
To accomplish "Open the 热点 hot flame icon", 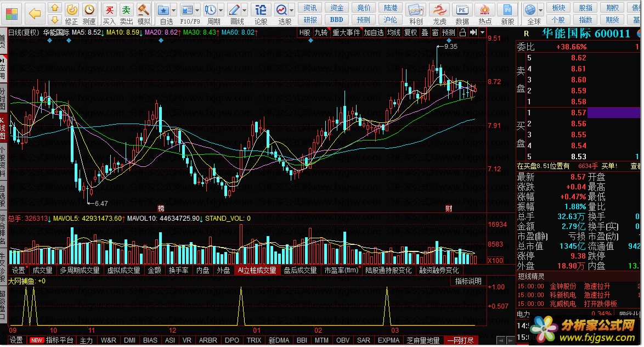I will 484,10.
